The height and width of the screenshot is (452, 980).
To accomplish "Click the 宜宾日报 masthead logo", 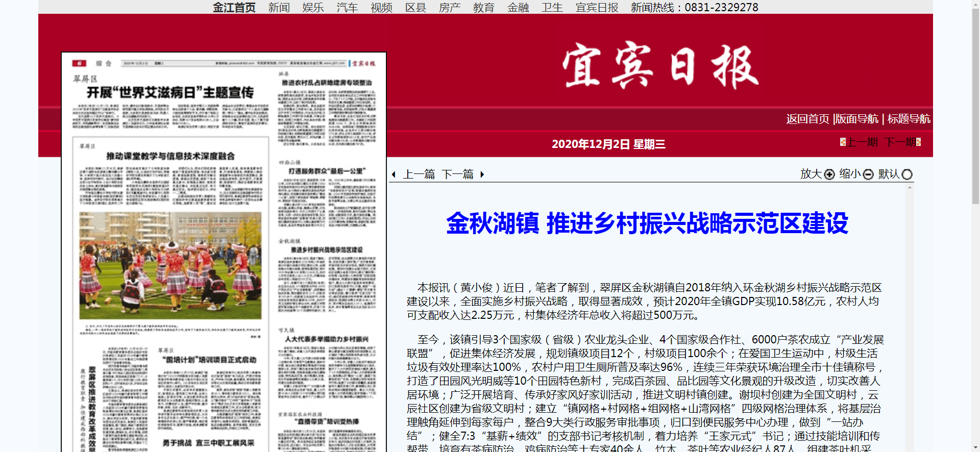I will (x=660, y=66).
